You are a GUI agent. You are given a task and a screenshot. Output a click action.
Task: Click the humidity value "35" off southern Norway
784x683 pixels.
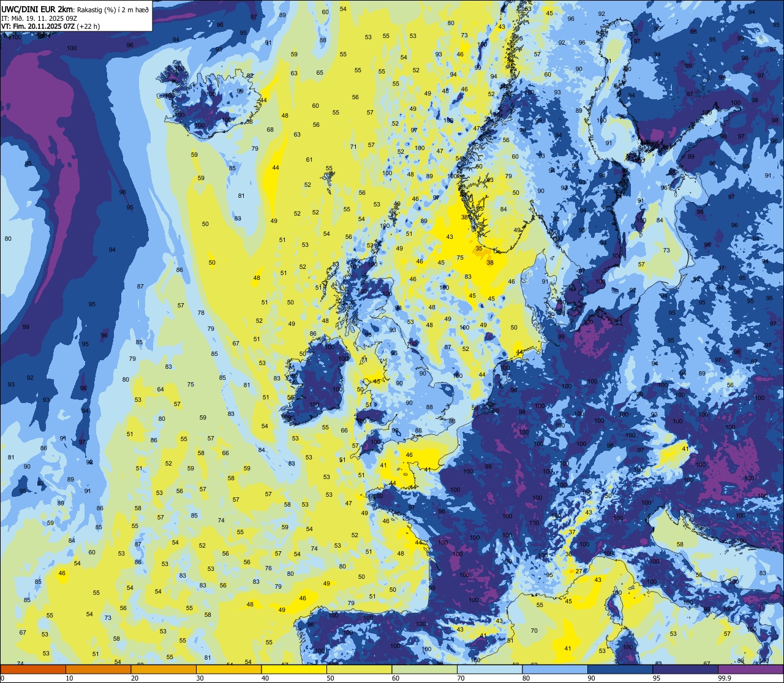coord(479,249)
